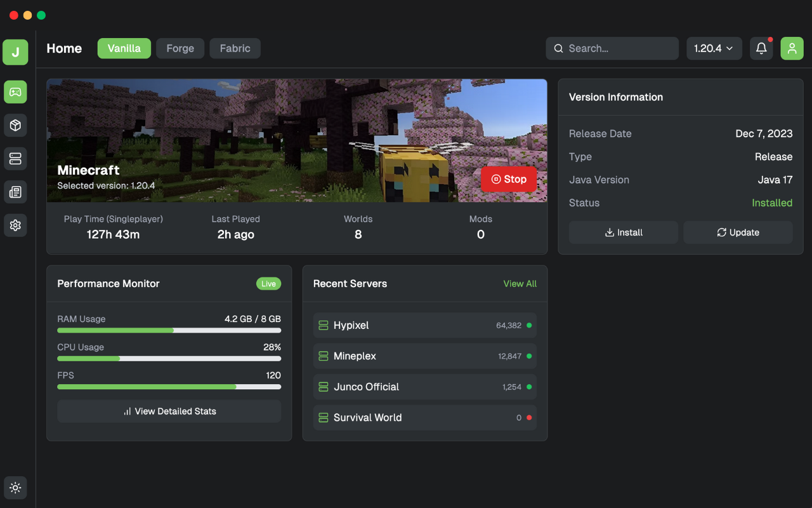The height and width of the screenshot is (508, 812).
Task: Click the Version Information heading
Action: pyautogui.click(x=616, y=97)
